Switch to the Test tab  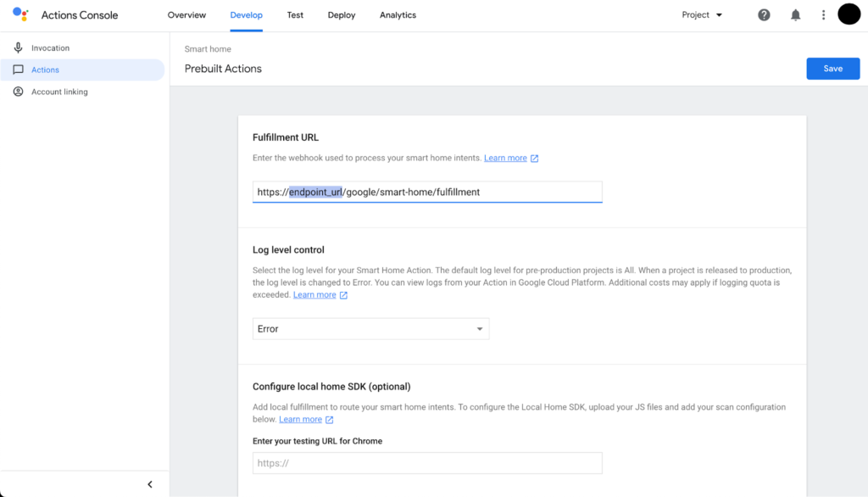click(x=295, y=14)
